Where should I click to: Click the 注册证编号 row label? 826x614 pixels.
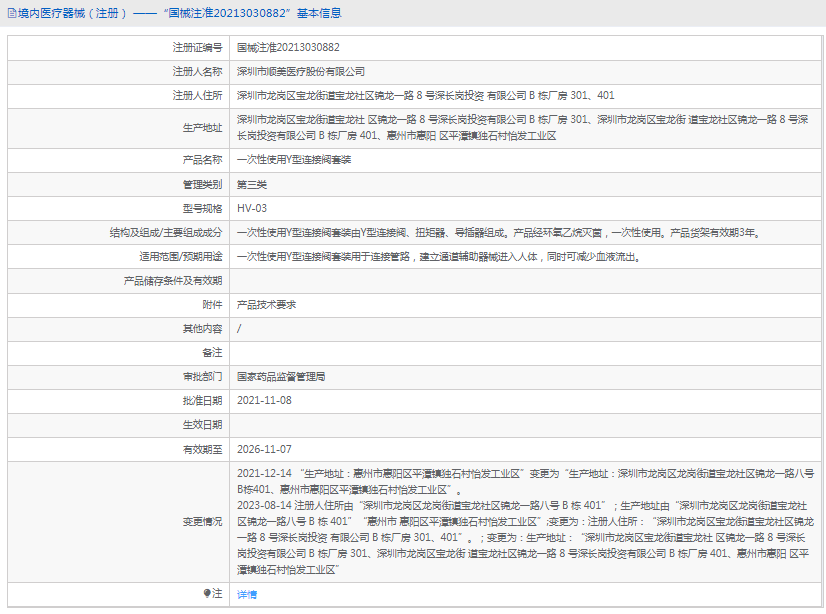(x=197, y=47)
